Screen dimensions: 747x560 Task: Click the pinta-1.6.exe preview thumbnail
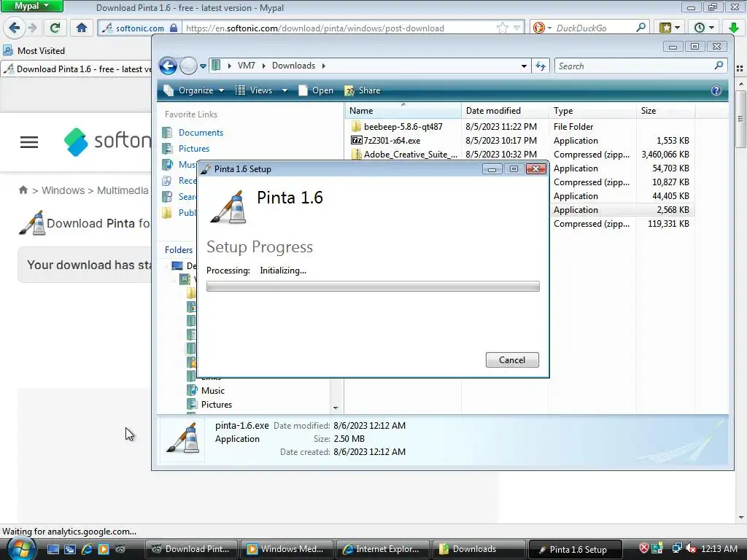pos(182,440)
